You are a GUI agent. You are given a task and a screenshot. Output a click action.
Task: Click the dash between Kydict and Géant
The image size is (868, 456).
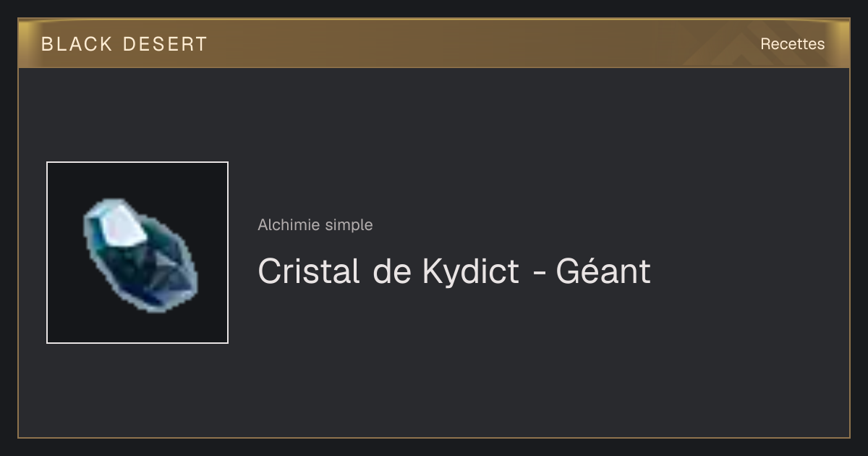point(537,274)
